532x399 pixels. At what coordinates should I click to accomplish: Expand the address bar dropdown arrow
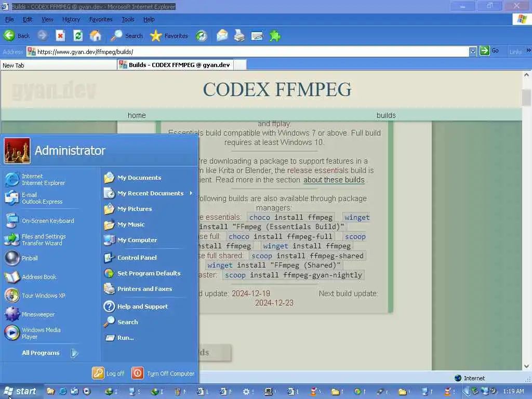(473, 51)
